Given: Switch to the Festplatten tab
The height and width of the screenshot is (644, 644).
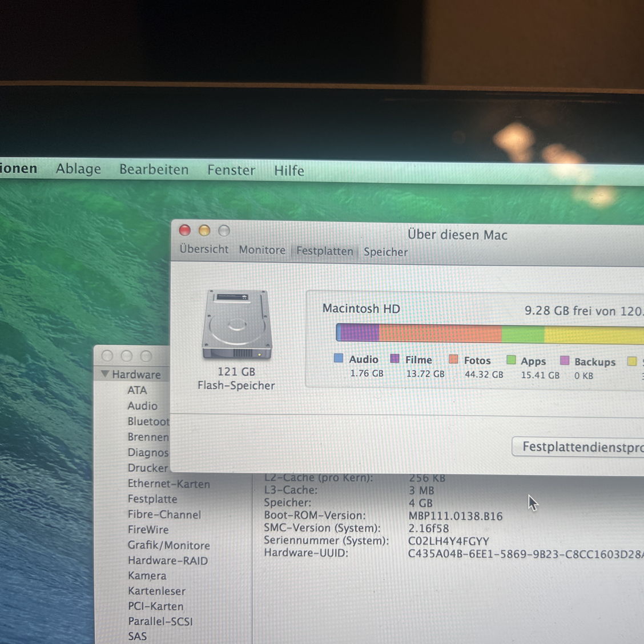Looking at the screenshot, I should click(324, 251).
